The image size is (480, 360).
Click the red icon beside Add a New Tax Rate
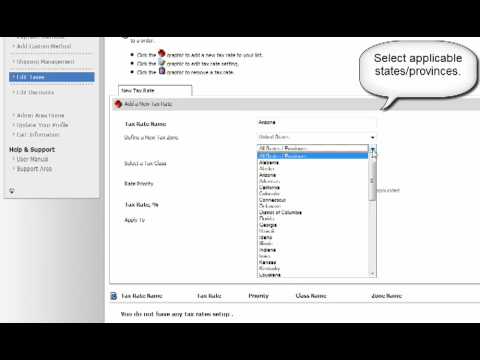pyautogui.click(x=118, y=104)
